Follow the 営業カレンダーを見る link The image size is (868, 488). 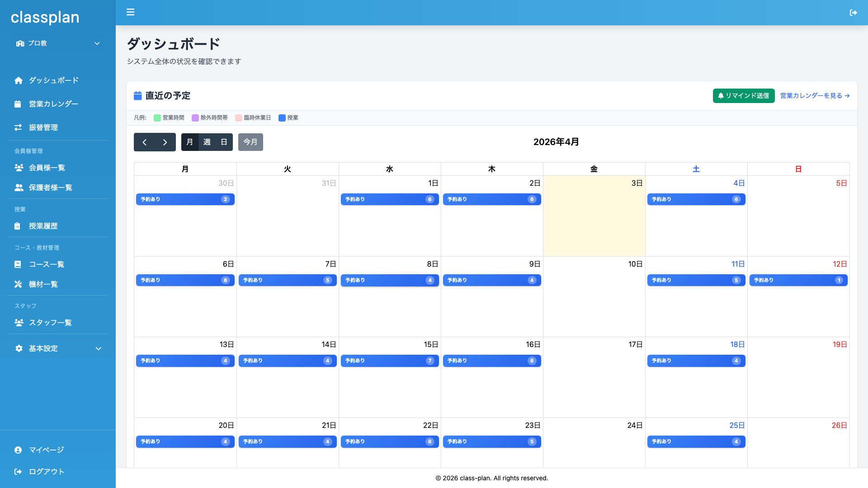tap(815, 96)
